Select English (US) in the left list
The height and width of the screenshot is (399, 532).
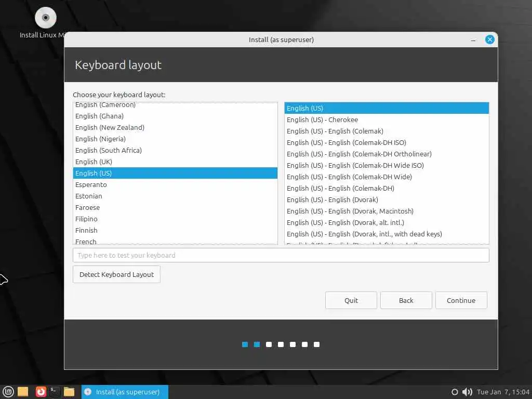pyautogui.click(x=175, y=174)
